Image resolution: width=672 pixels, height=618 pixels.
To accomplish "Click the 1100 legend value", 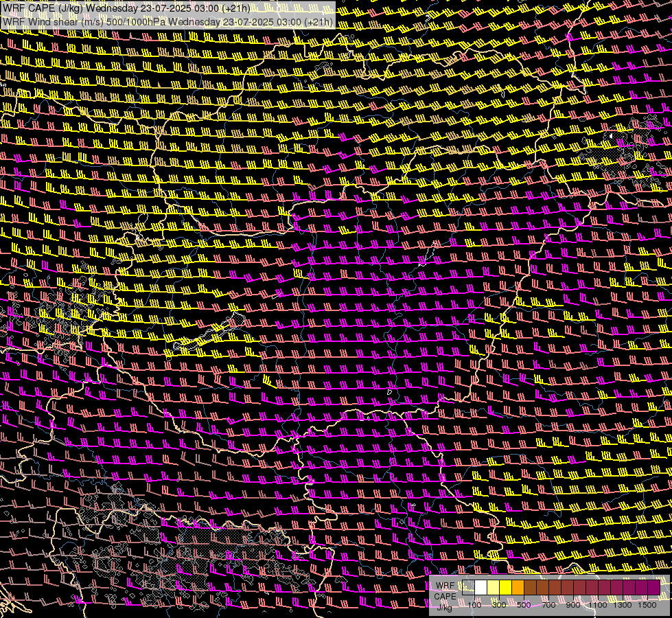I will [x=597, y=605].
